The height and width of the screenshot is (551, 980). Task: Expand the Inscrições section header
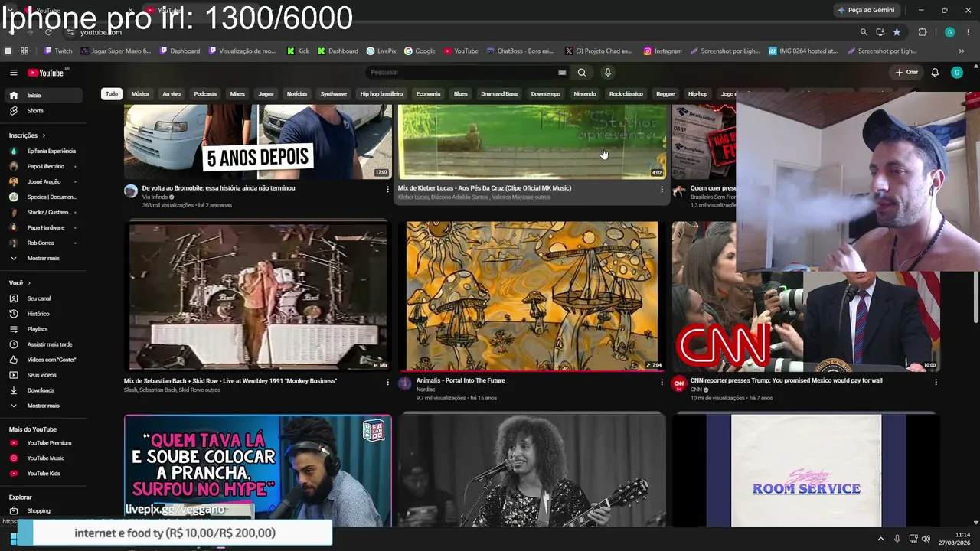[26, 135]
